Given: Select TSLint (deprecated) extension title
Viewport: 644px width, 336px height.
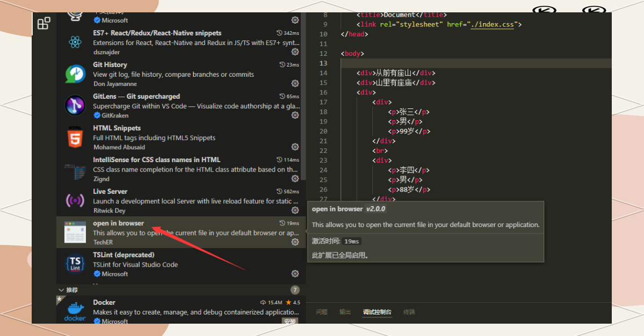Looking at the screenshot, I should coord(124,255).
